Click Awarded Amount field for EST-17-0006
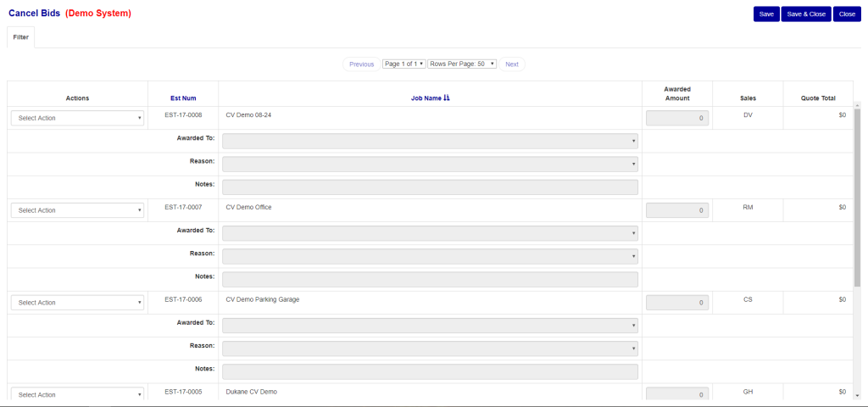Viewport: 868px width, 407px height. click(677, 303)
